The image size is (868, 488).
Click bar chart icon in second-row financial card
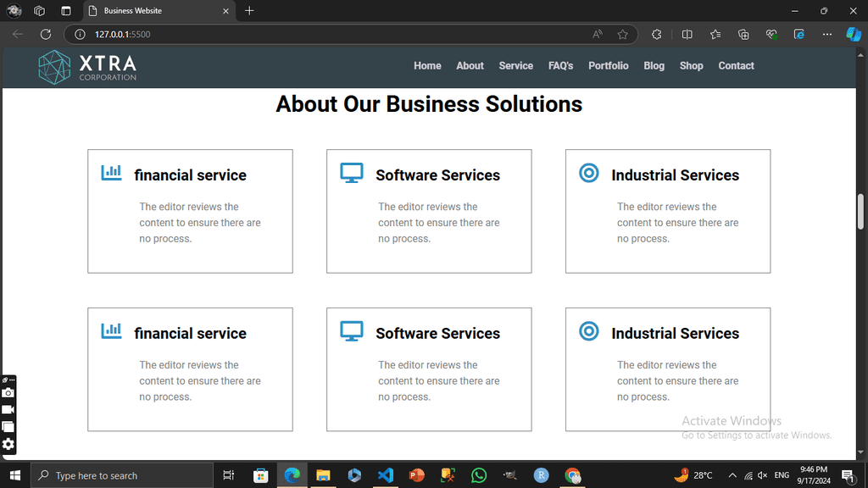click(111, 331)
